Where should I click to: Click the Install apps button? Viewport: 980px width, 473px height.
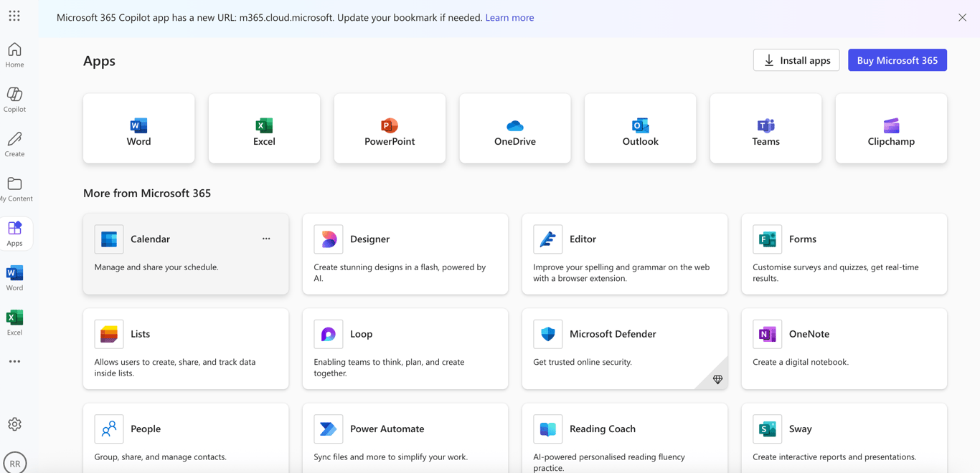[x=796, y=60]
